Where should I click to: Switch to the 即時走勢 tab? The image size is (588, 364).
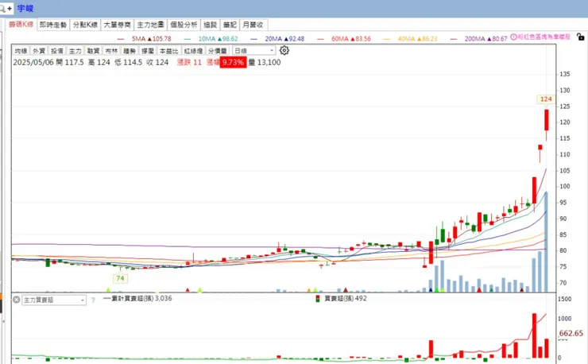tap(53, 25)
